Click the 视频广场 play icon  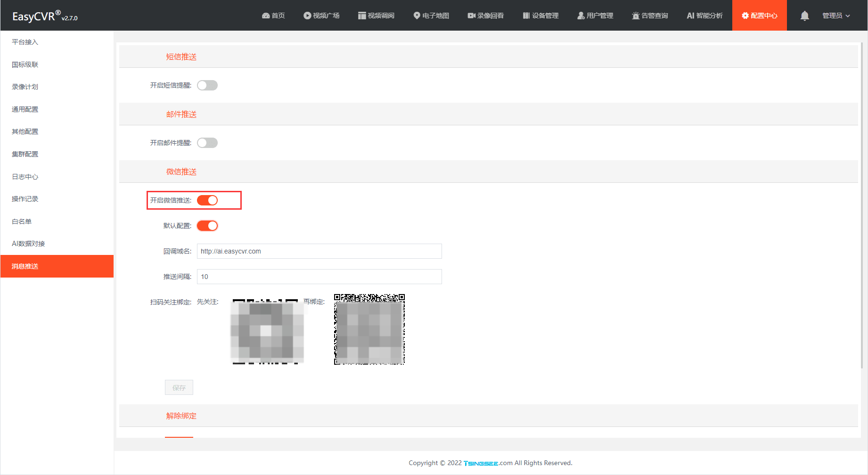click(x=307, y=16)
